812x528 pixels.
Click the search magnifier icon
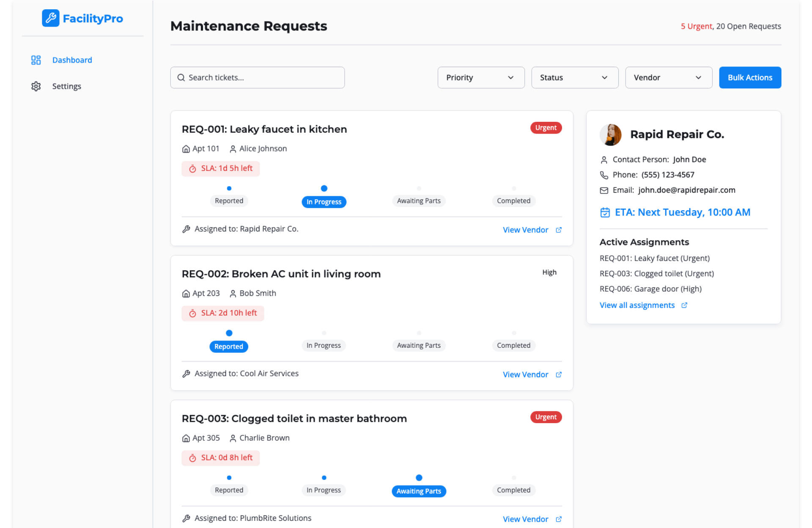(181, 77)
